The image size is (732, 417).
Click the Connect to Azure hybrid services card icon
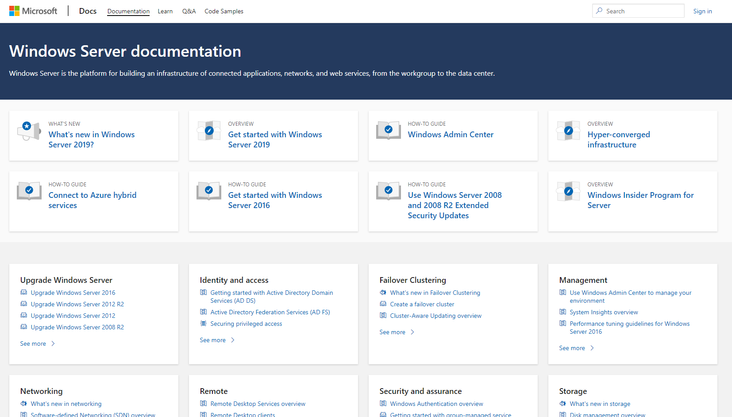(x=29, y=191)
